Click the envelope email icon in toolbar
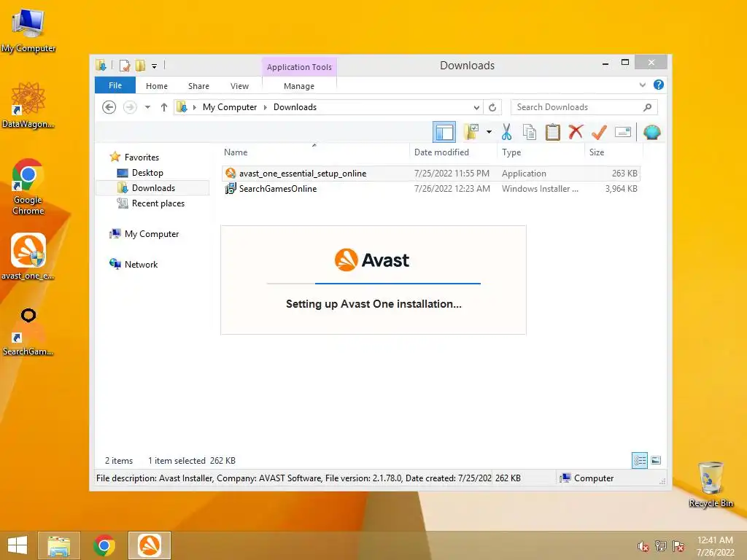Screen dimensions: 747x560 (x=623, y=132)
